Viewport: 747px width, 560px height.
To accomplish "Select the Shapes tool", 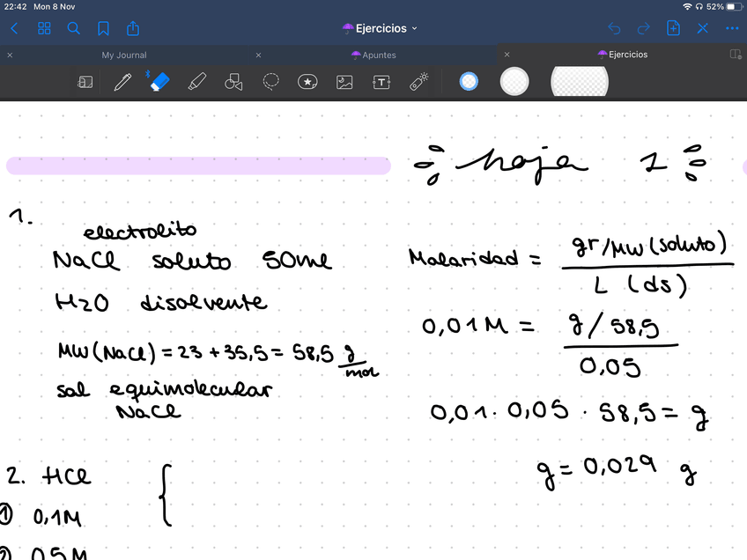I will point(233,82).
